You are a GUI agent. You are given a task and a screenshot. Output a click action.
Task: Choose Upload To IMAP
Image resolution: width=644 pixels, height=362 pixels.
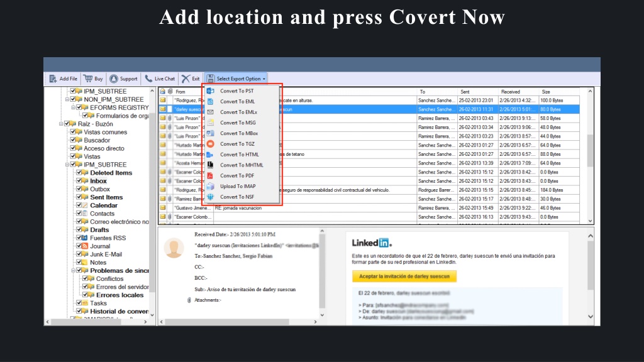238,186
